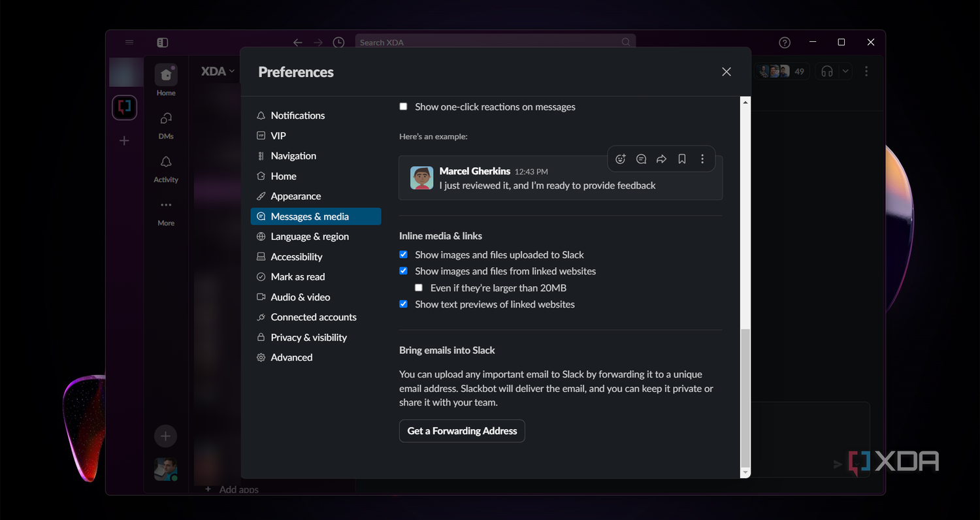Select Home in preferences sidebar list
Viewport: 980px width, 520px height.
(316, 176)
